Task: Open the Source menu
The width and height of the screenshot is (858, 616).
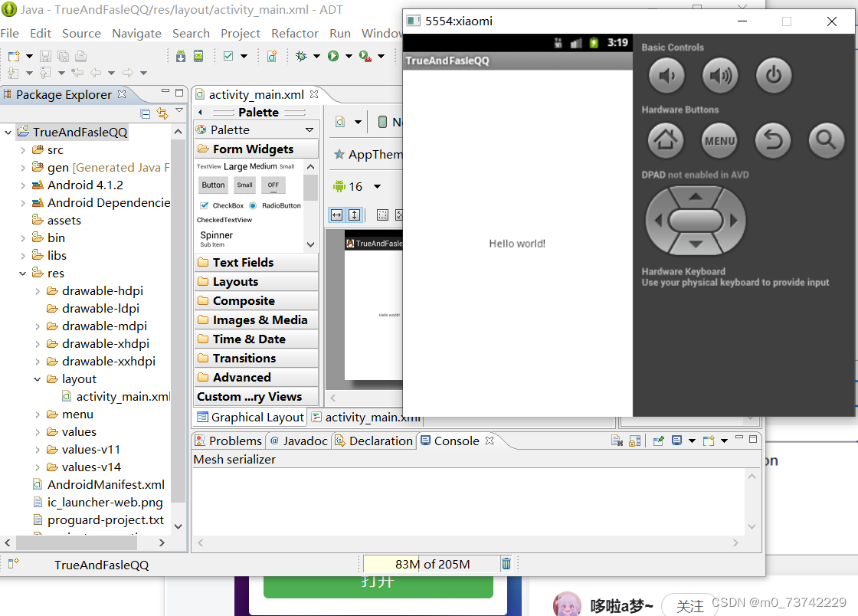Action: 81,34
